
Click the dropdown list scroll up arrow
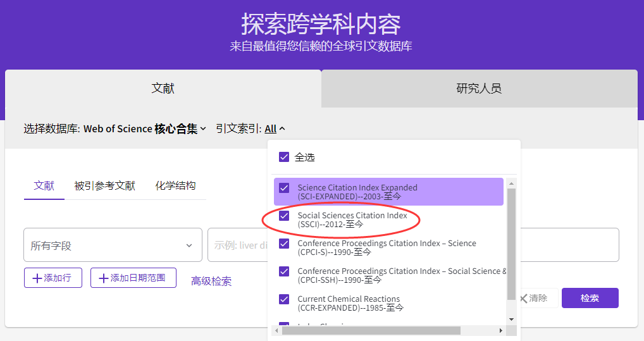tap(512, 183)
